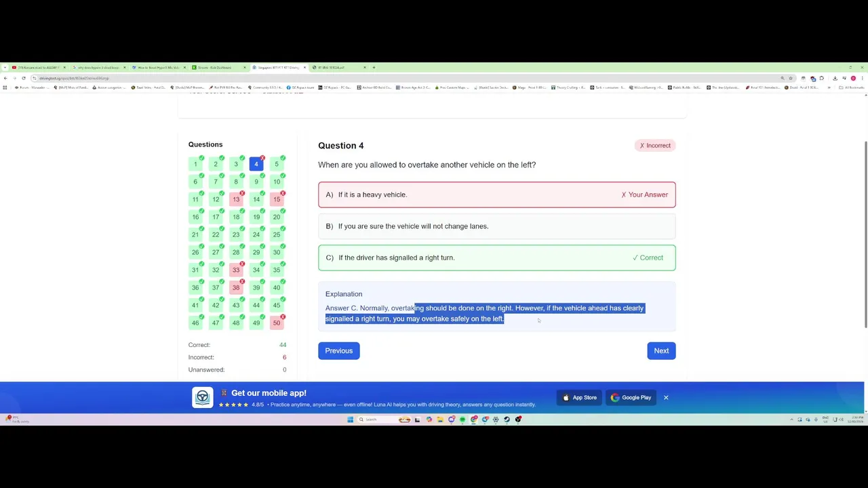Image resolution: width=868 pixels, height=488 pixels.
Task: Open incorrect question 50
Action: [277, 323]
